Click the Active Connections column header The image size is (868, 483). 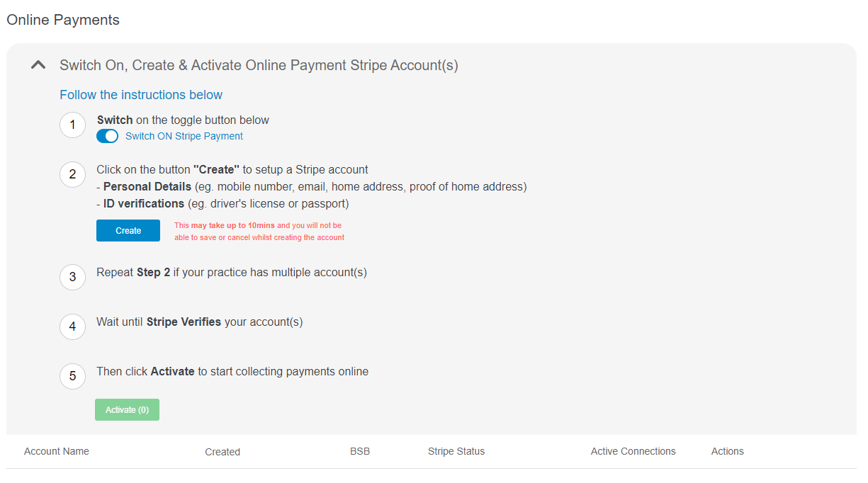coord(633,451)
